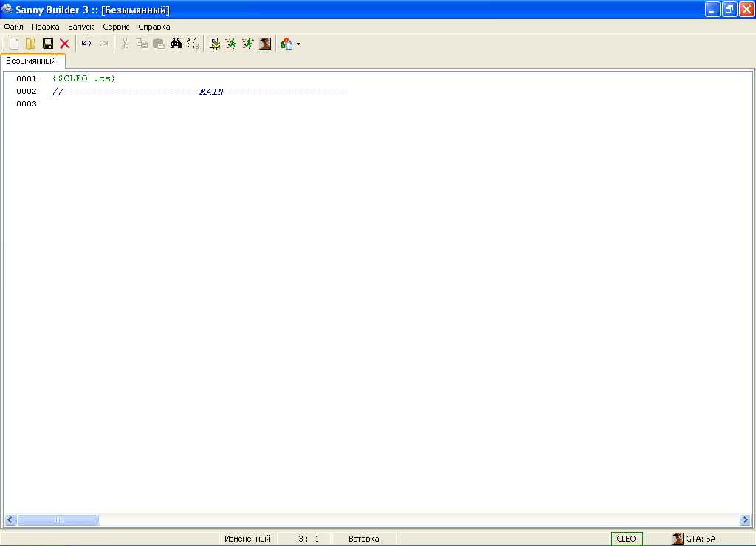Click the second runner icon with plus

[x=248, y=44]
